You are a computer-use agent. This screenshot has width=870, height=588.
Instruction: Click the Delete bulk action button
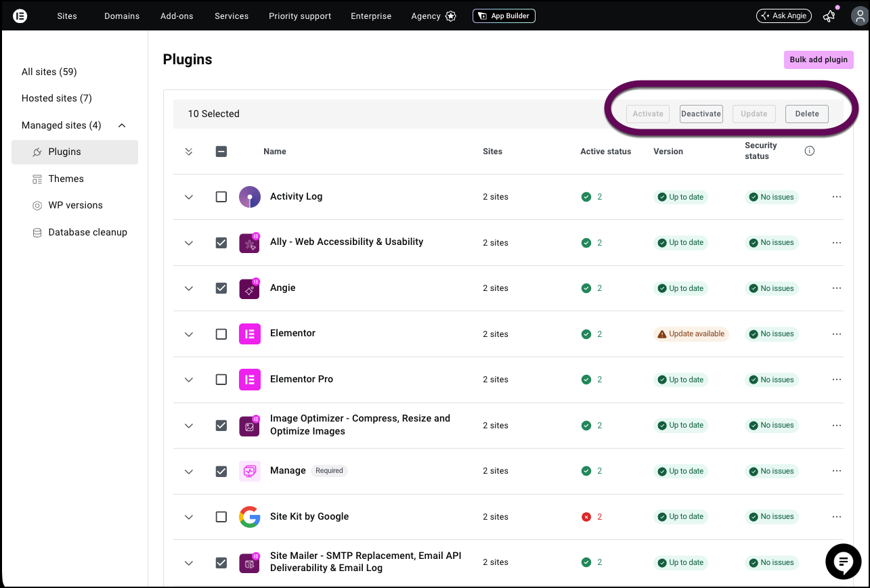pyautogui.click(x=807, y=114)
